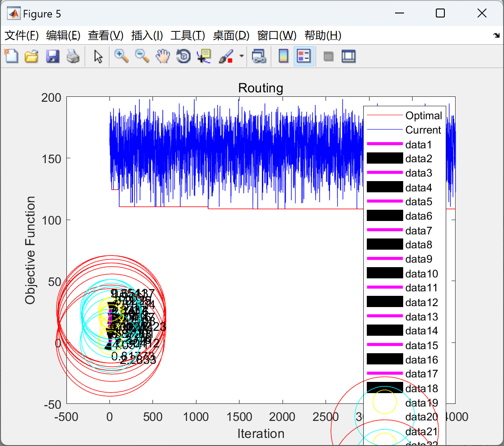Click x-axis tick label 1500
This screenshot has height=446, width=504.
(x=239, y=417)
